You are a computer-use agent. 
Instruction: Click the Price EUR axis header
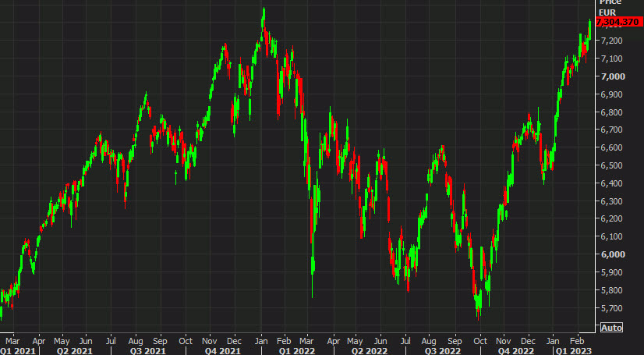pos(610,8)
